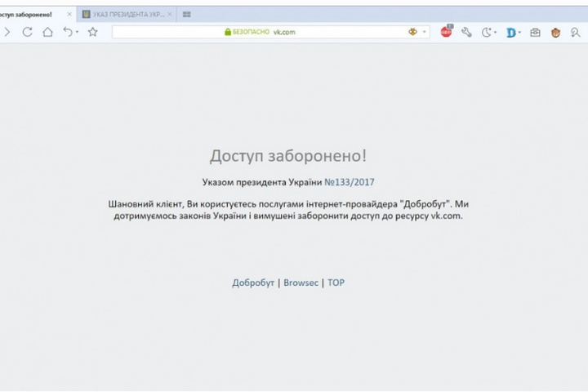The width and height of the screenshot is (588, 392).
Task: Click the blue D extension icon
Action: pos(510,32)
